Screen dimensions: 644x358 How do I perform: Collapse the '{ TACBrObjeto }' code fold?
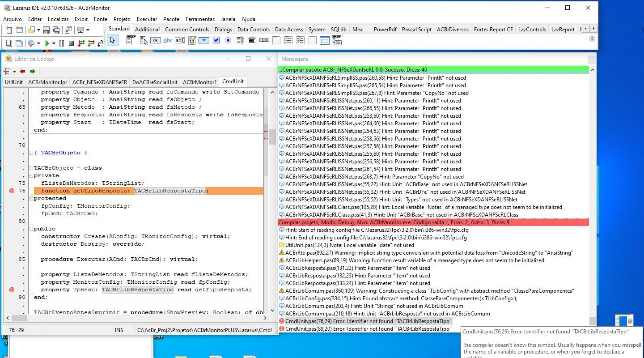pos(31,153)
